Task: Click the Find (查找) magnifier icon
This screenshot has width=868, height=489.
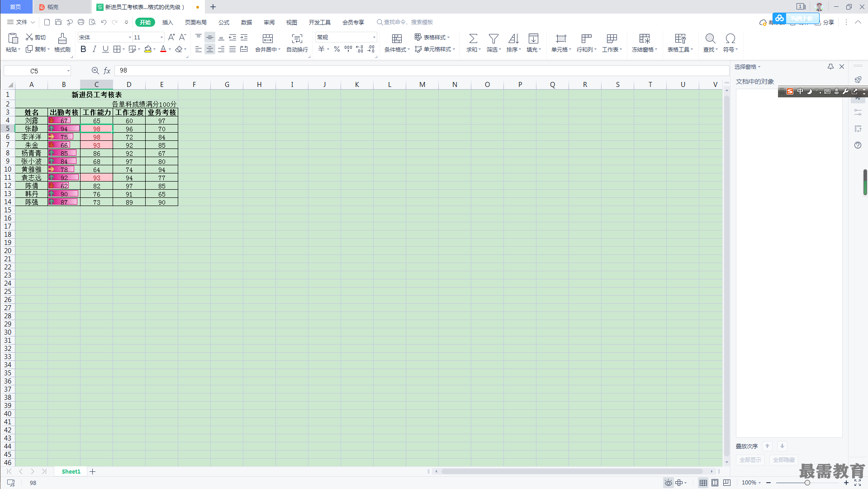Action: (710, 38)
